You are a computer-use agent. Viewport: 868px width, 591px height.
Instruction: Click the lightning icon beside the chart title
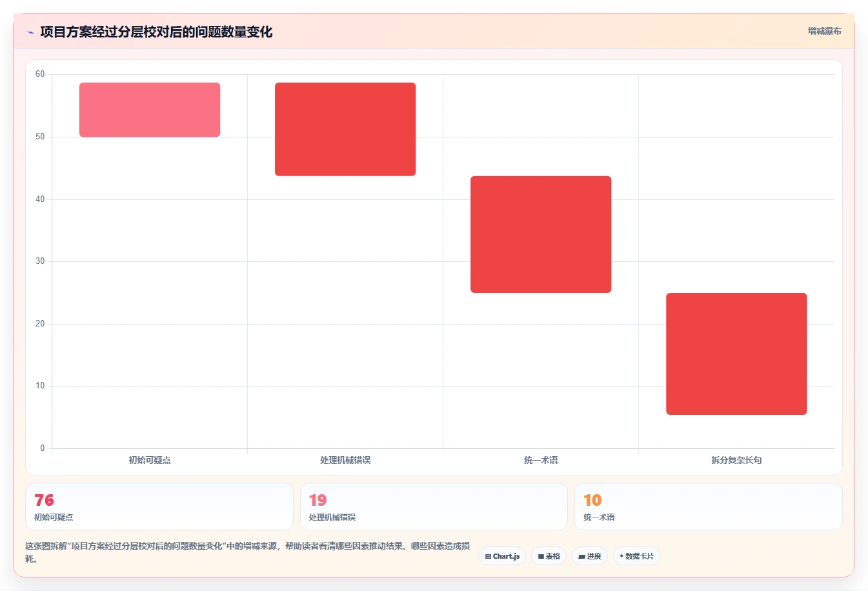(30, 32)
